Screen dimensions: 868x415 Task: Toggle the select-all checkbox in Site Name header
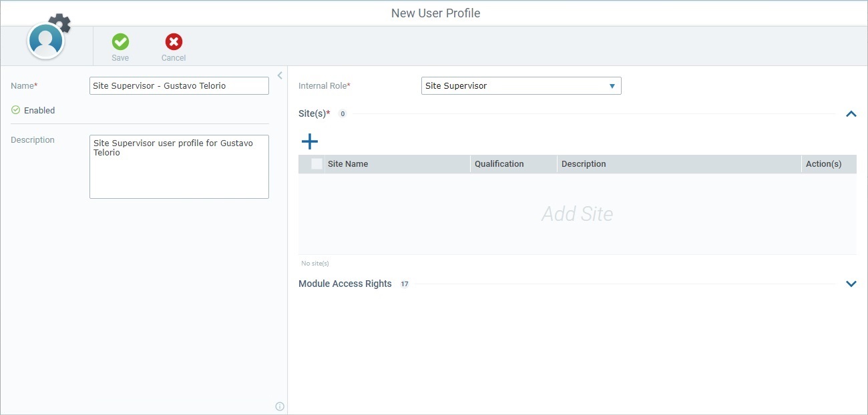(315, 163)
